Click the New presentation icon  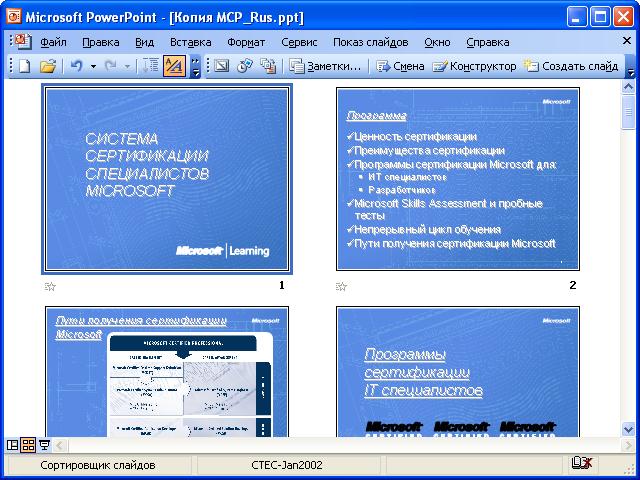click(x=24, y=66)
